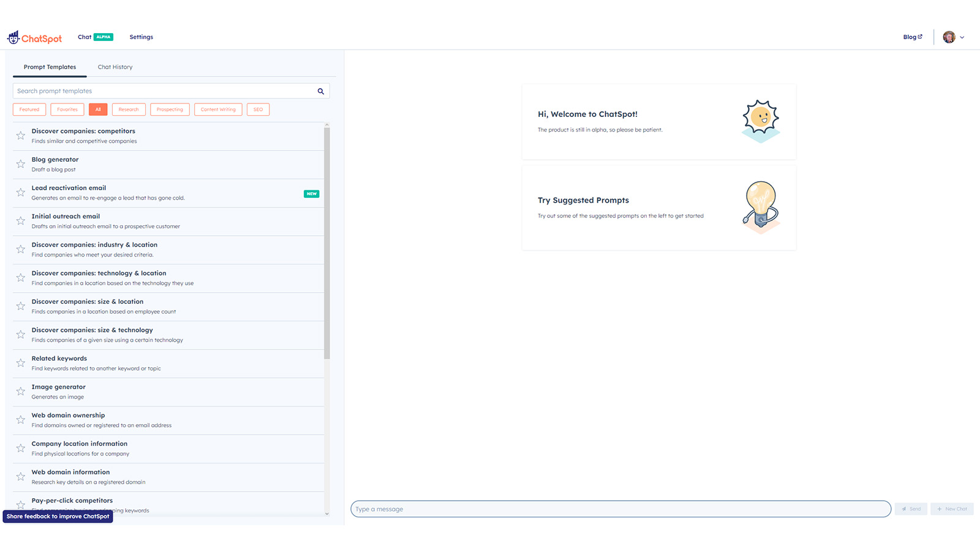This screenshot has width=980, height=551.
Task: Select the Web domain information template
Action: [168, 477]
